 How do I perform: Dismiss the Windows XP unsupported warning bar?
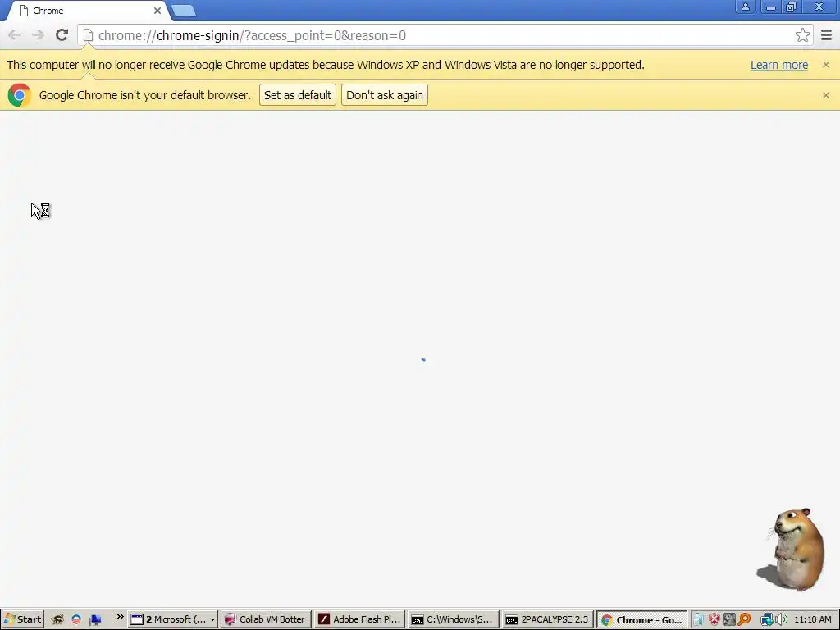tap(825, 65)
